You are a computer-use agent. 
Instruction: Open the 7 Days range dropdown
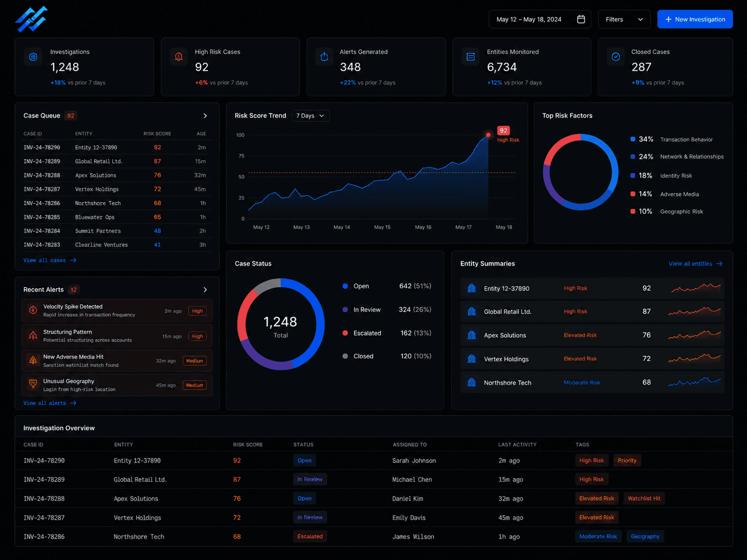(311, 116)
